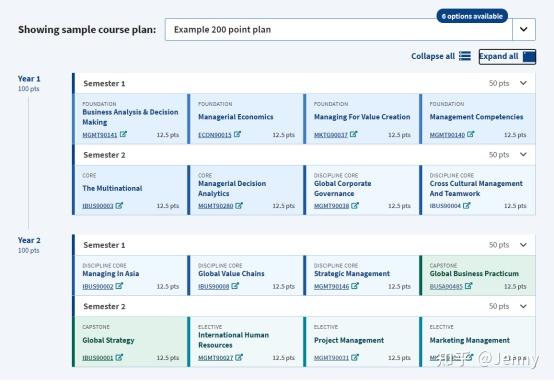The height and width of the screenshot is (384, 554).
Task: Collapse Year 1 Semester 1 with its chevron
Action: (x=523, y=83)
